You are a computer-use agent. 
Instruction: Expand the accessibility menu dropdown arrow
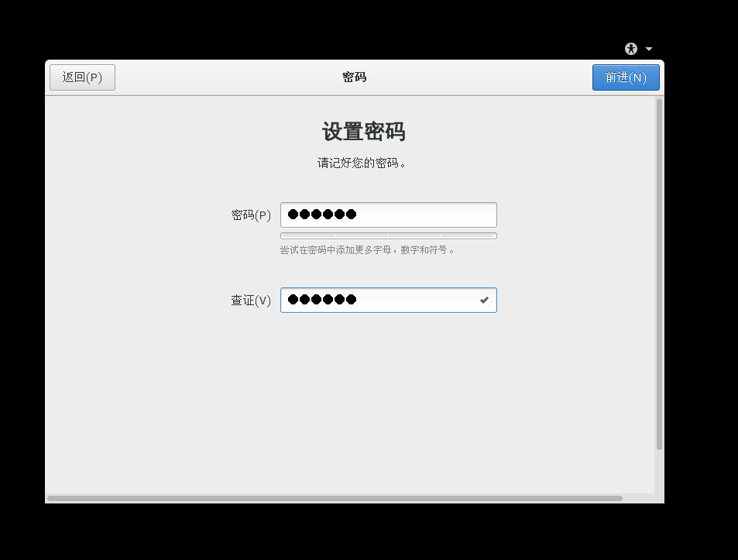(x=649, y=49)
